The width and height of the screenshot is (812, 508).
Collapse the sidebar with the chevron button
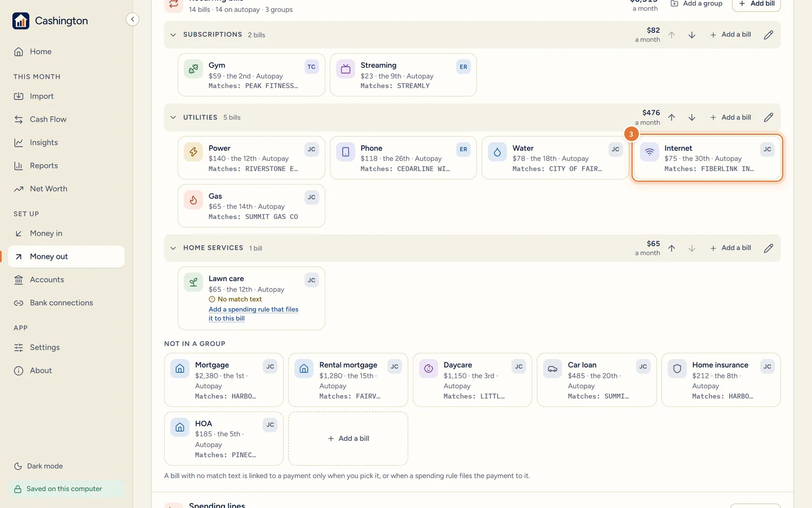133,19
